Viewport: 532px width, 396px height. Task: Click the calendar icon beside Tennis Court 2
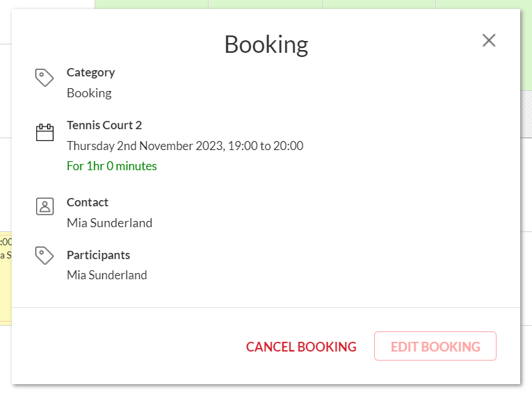[x=45, y=132]
